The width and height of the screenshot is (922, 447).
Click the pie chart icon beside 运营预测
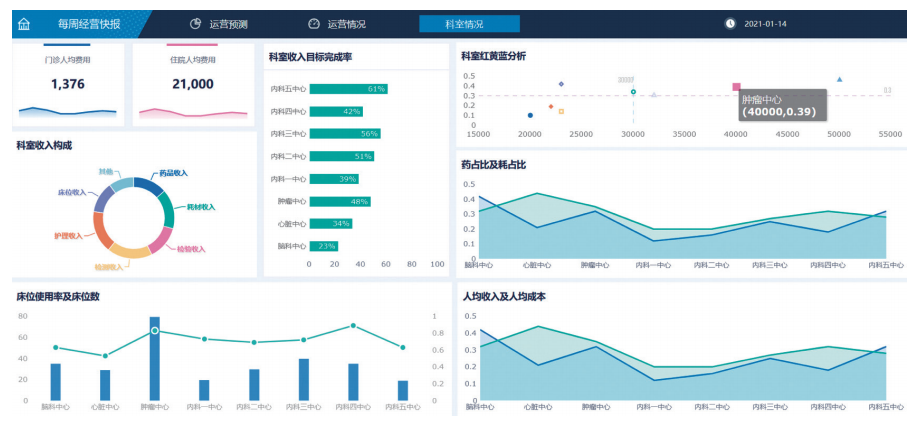pyautogui.click(x=196, y=23)
